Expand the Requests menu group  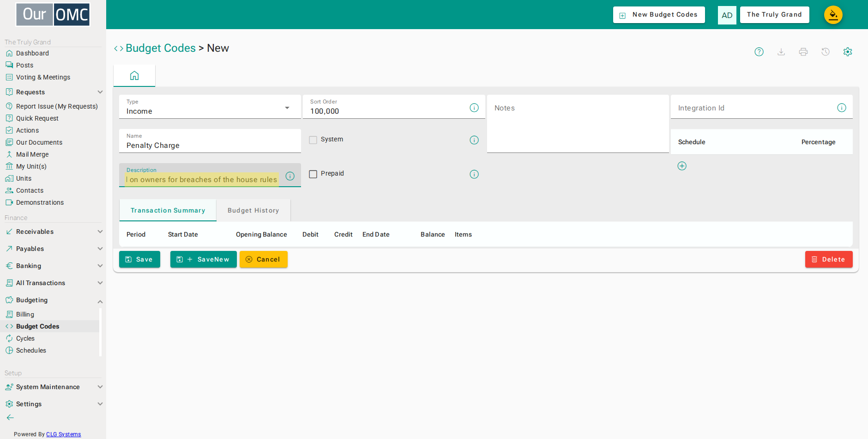coord(54,92)
